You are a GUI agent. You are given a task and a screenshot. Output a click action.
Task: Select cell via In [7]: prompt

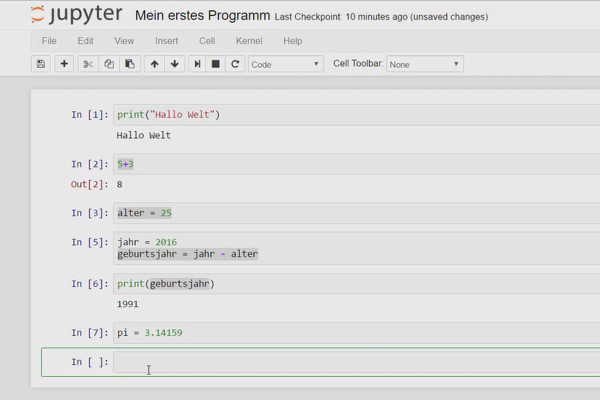(x=90, y=333)
